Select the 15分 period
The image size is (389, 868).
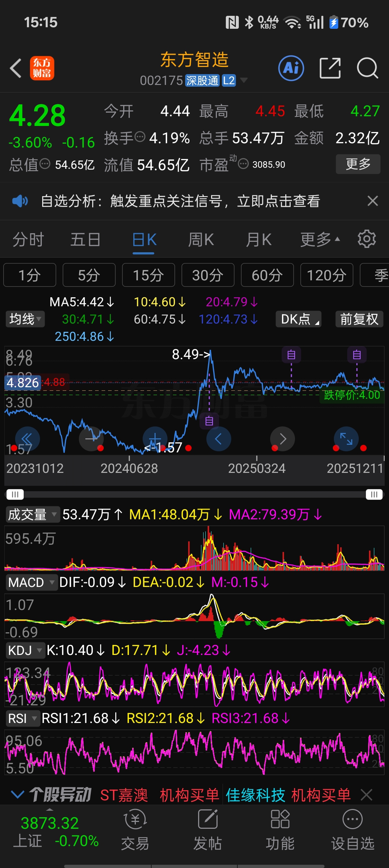pos(148,275)
